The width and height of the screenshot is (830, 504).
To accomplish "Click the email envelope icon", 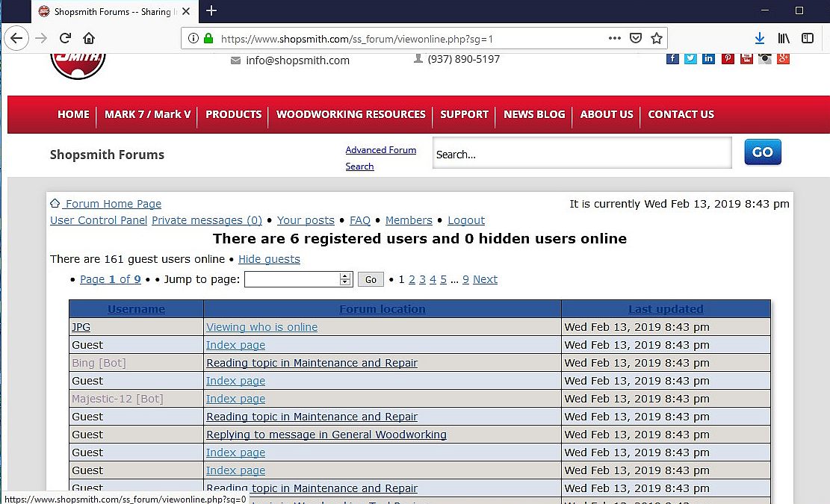I will point(235,60).
